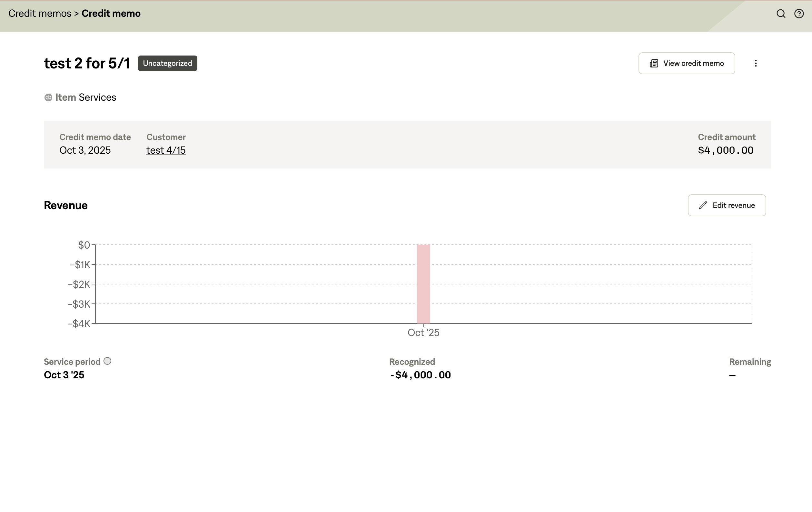The image size is (812, 512).
Task: Open help via the question mark icon
Action: point(799,14)
